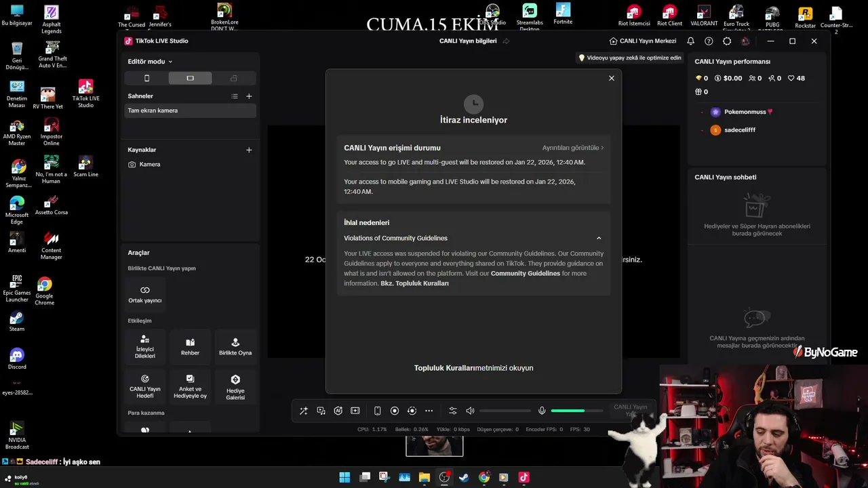Open the profile avatar in title bar
This screenshot has width=868, height=488.
click(745, 41)
